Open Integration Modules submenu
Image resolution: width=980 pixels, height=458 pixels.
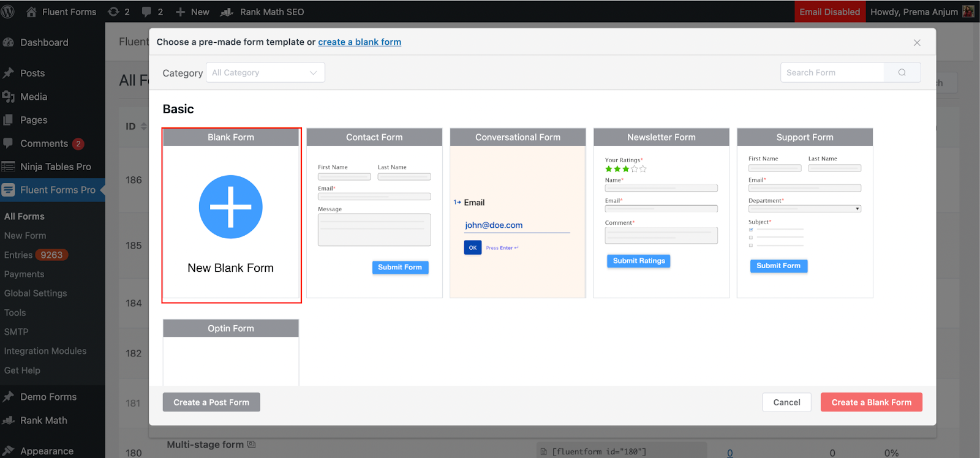click(x=45, y=351)
